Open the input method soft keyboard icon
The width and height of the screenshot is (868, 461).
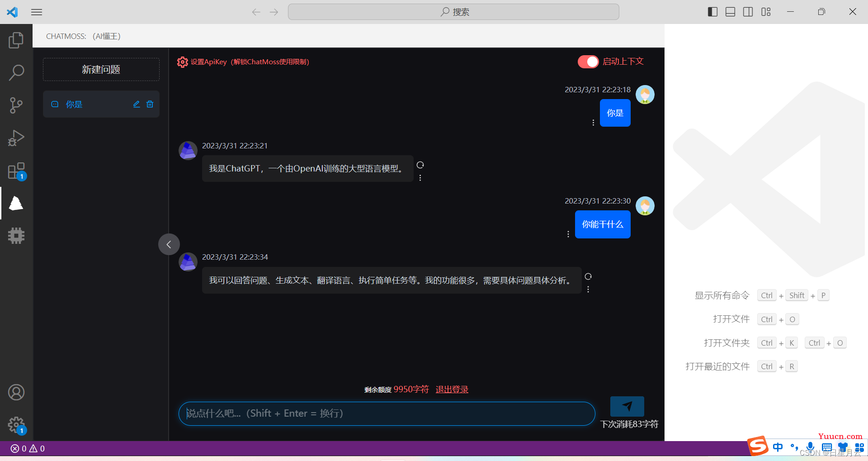(827, 447)
